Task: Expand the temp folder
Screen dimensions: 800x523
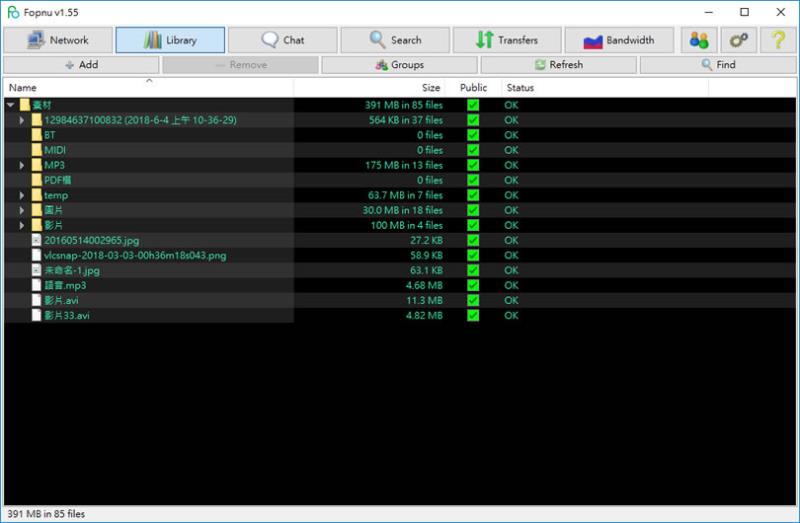Action: [x=21, y=195]
